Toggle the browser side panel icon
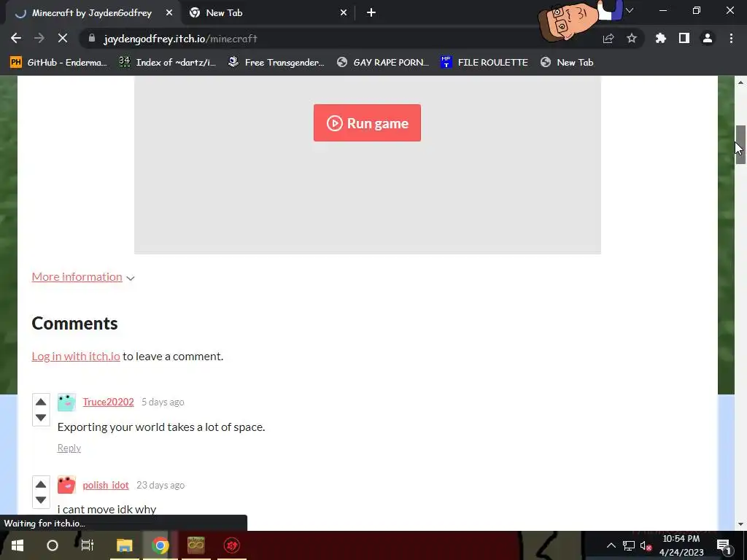This screenshot has width=747, height=560. coord(684,39)
